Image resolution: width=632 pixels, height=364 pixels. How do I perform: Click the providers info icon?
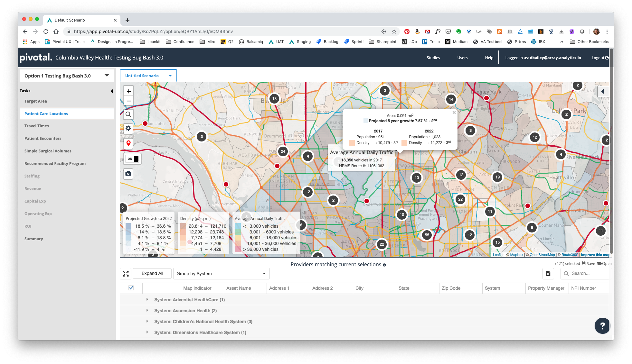tap(384, 265)
